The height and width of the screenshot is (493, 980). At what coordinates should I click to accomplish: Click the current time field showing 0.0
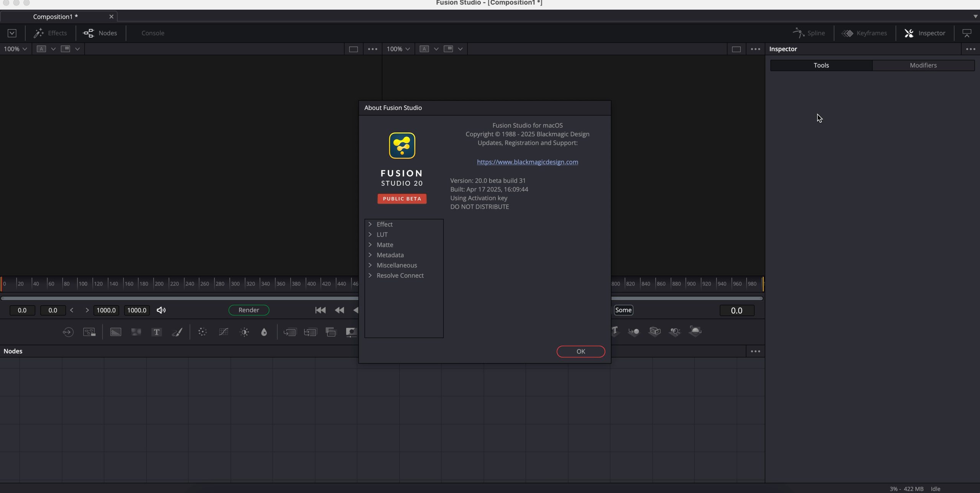tap(737, 310)
